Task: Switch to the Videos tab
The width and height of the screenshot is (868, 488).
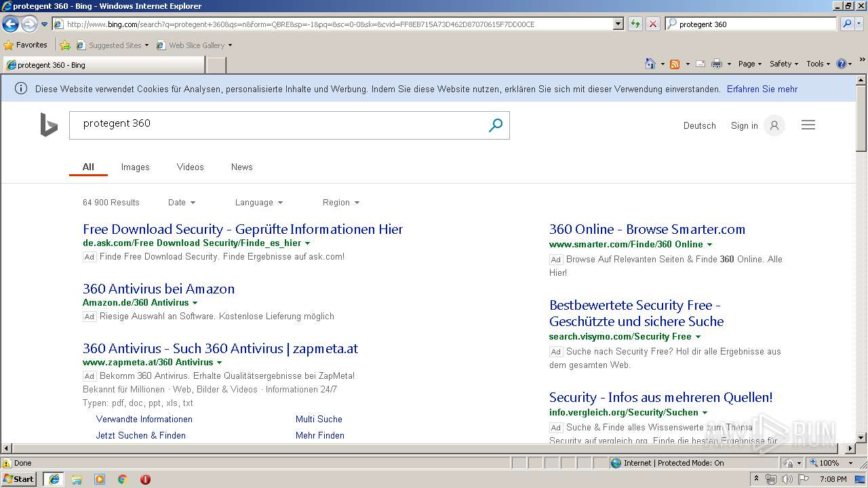Action: coord(190,167)
